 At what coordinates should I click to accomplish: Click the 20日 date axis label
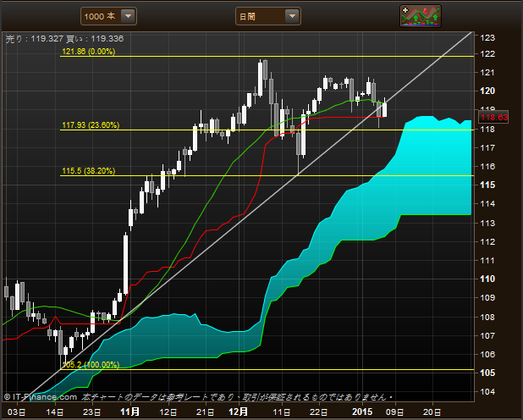pos(432,412)
